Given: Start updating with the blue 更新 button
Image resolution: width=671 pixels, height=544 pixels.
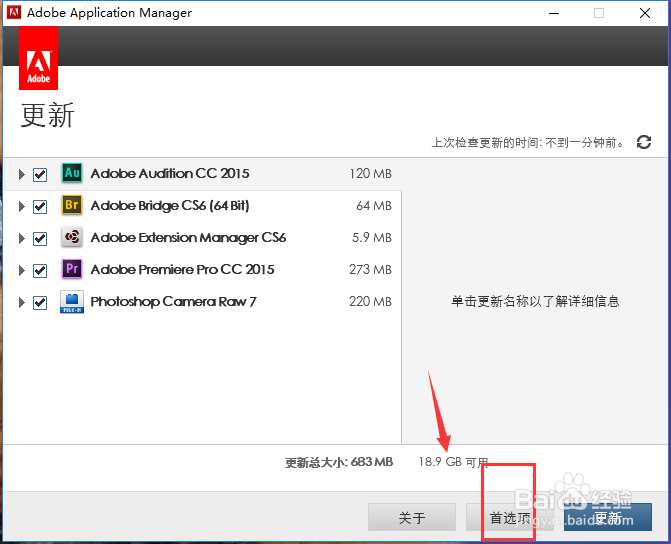Looking at the screenshot, I should pyautogui.click(x=608, y=517).
